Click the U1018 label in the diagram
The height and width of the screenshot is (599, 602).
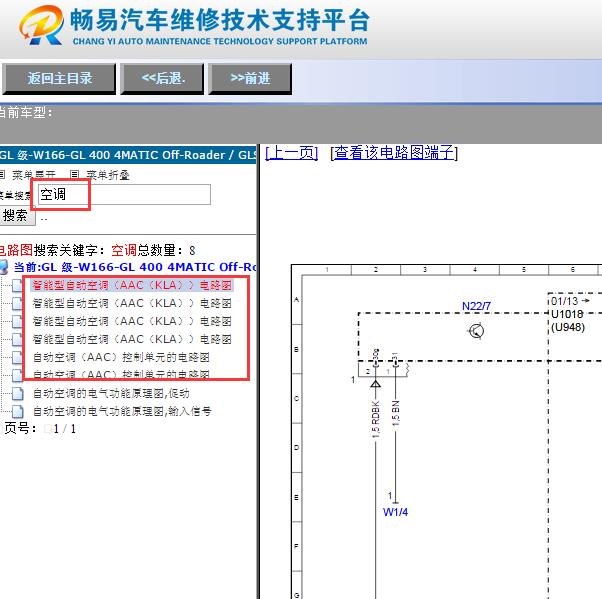click(567, 314)
